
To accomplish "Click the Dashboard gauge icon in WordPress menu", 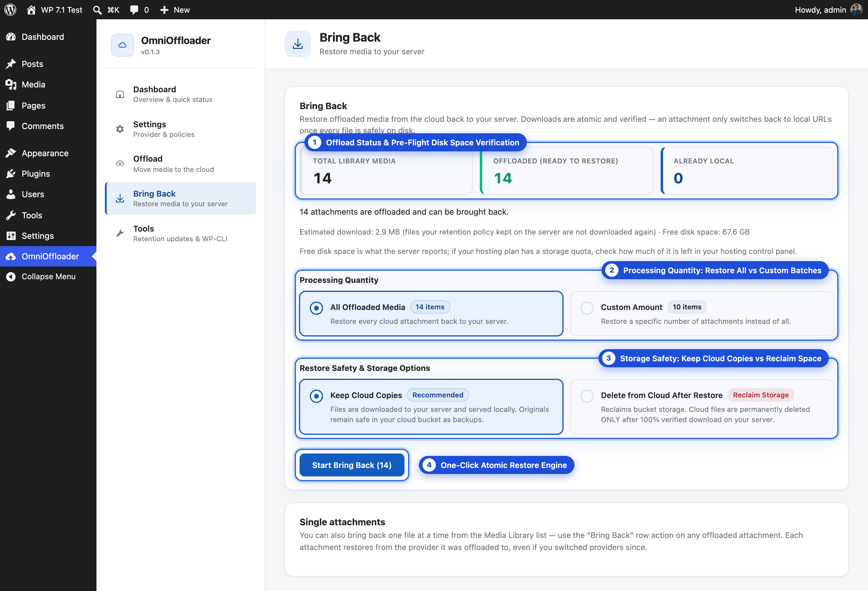I will (11, 36).
